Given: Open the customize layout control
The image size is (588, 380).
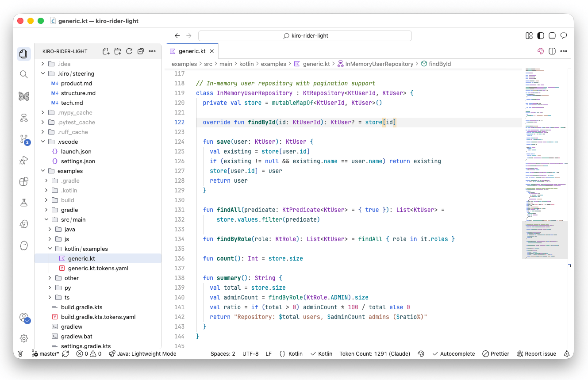Looking at the screenshot, I should [529, 36].
